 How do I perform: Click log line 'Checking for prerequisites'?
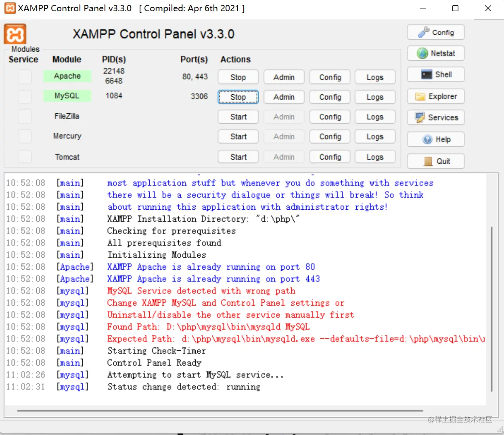point(171,231)
